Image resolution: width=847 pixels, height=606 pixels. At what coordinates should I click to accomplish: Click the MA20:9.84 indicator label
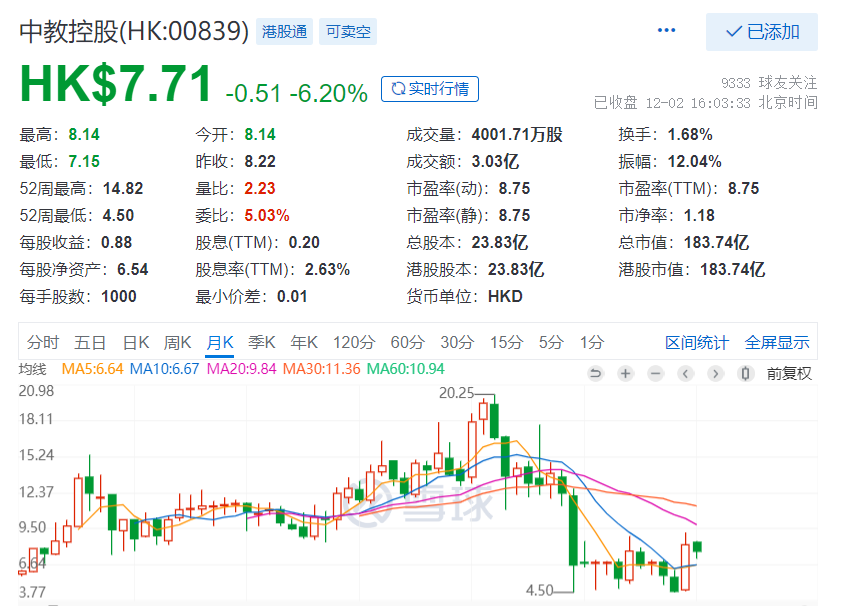click(241, 369)
